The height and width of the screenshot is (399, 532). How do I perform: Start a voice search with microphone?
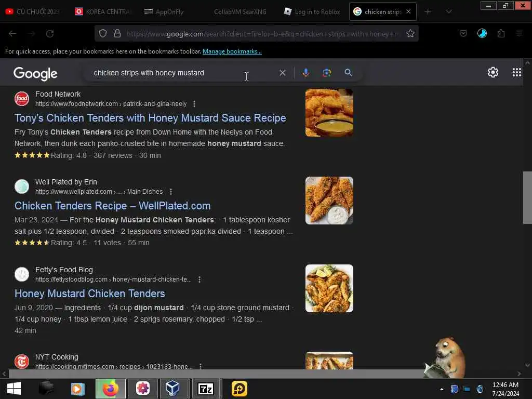[x=305, y=73]
